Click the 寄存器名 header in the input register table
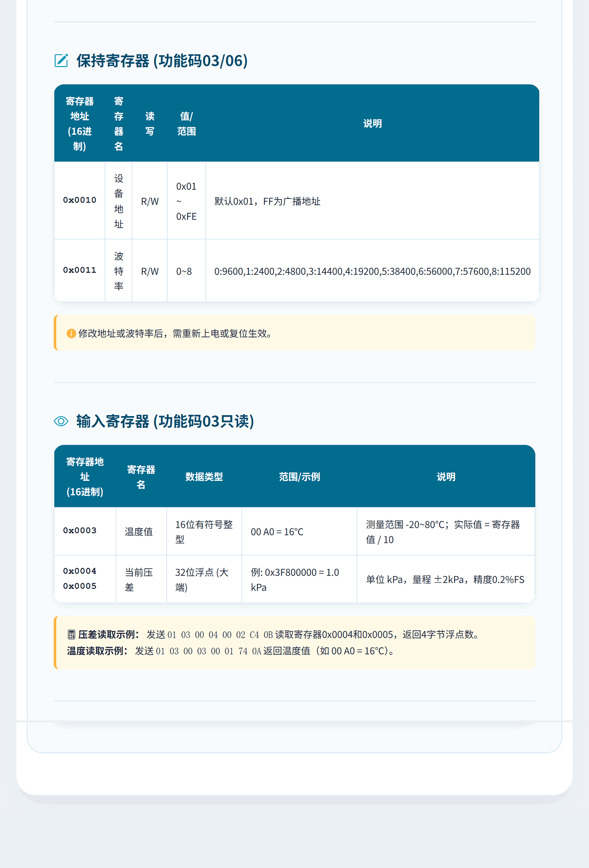Screen dimensions: 589x868 (x=141, y=477)
